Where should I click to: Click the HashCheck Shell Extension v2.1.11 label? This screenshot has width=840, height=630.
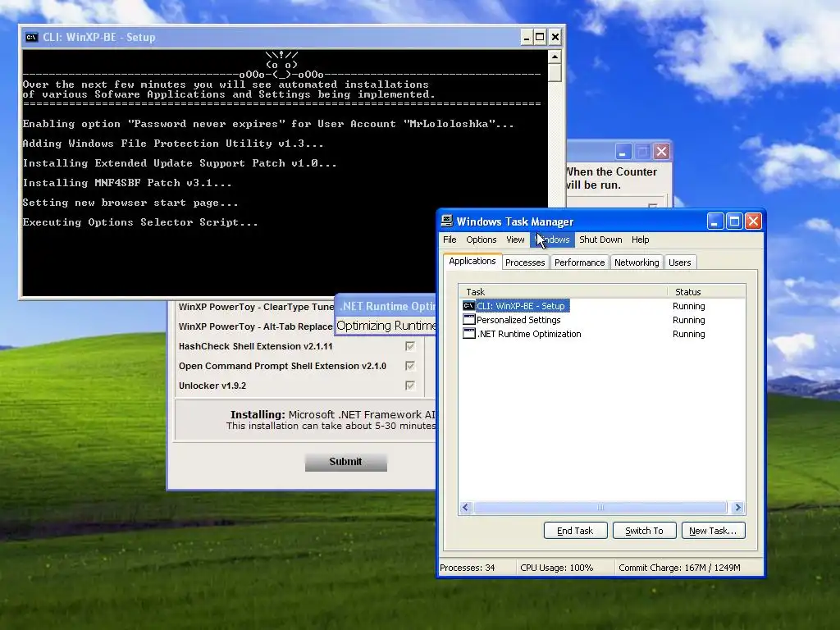[x=256, y=346]
